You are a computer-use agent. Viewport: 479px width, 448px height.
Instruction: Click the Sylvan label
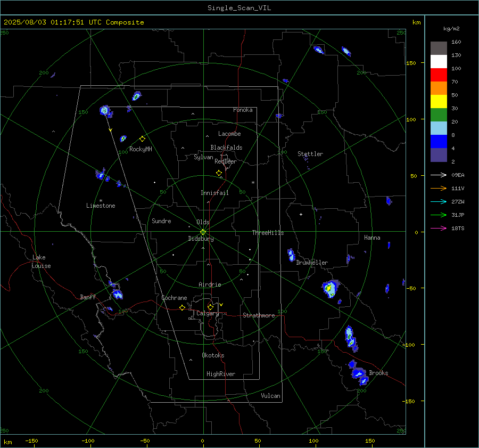(x=203, y=157)
